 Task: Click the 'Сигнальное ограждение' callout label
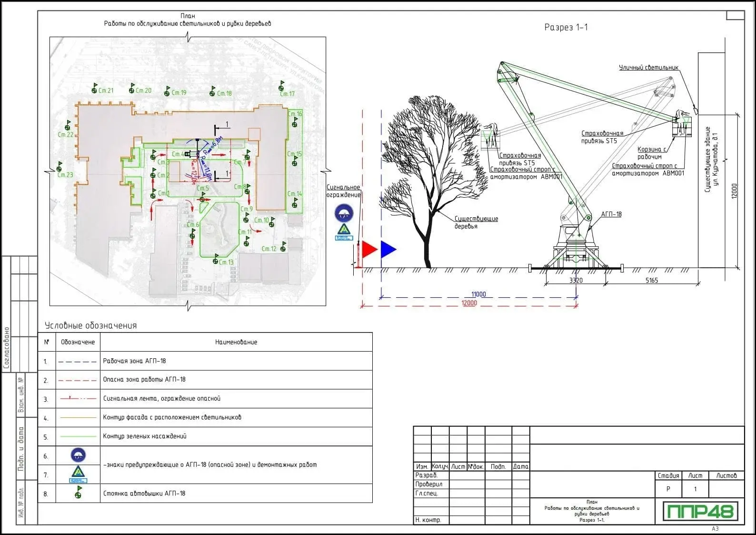[343, 191]
